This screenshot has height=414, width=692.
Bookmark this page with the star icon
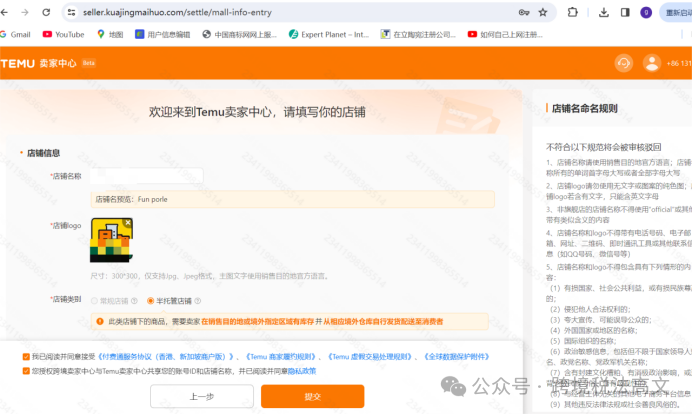[543, 12]
